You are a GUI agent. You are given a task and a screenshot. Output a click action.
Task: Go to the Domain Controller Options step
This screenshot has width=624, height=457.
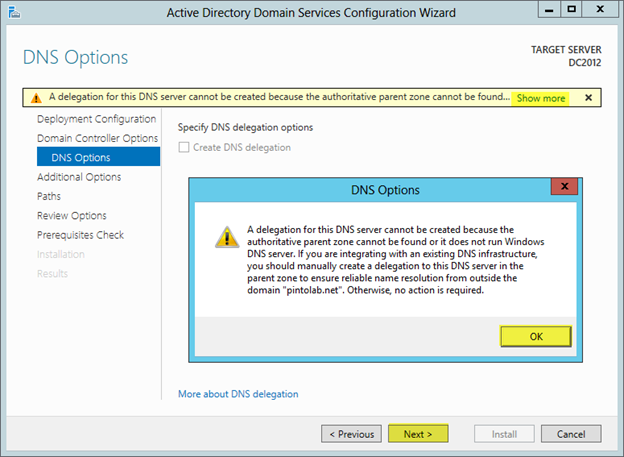pos(97,138)
